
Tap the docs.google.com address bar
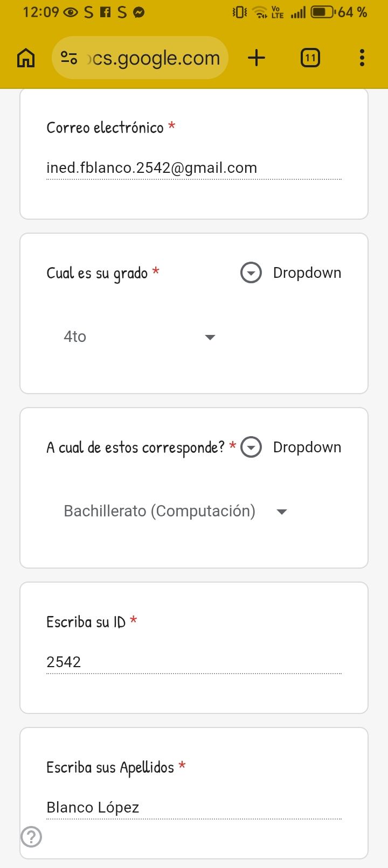(155, 58)
